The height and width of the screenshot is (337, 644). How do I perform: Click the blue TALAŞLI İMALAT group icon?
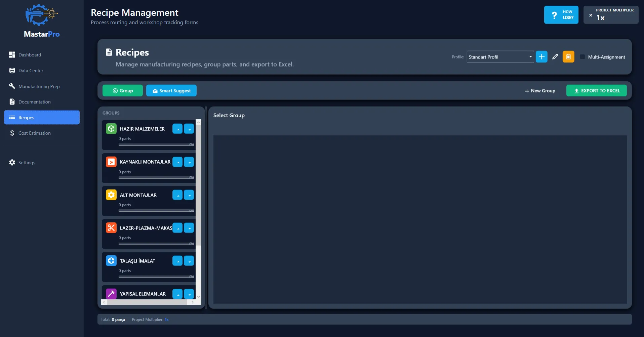coord(111,261)
